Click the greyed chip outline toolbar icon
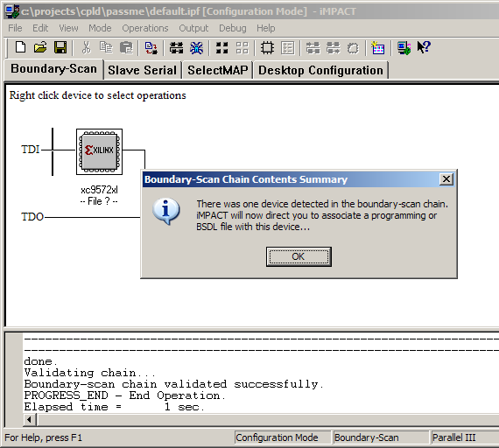The width and height of the screenshot is (499, 448). [353, 48]
